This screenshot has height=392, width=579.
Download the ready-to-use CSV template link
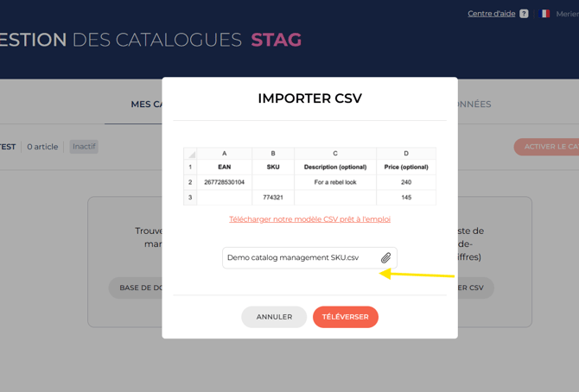(309, 219)
